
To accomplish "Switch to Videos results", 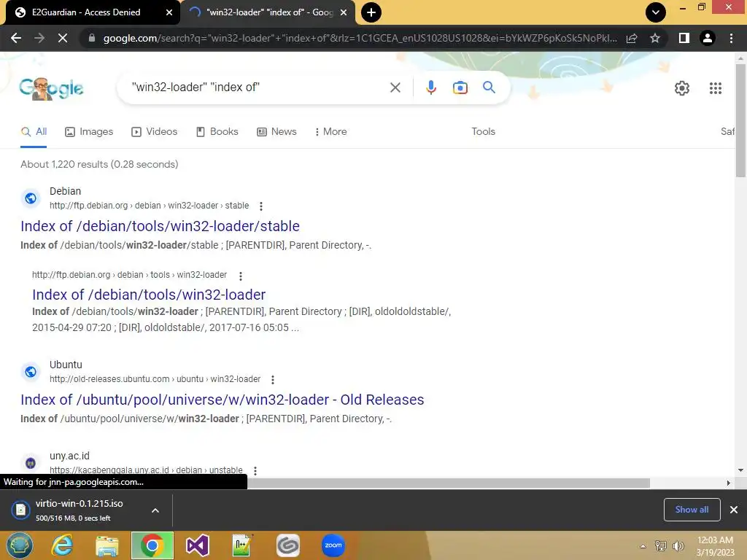I will (x=155, y=132).
